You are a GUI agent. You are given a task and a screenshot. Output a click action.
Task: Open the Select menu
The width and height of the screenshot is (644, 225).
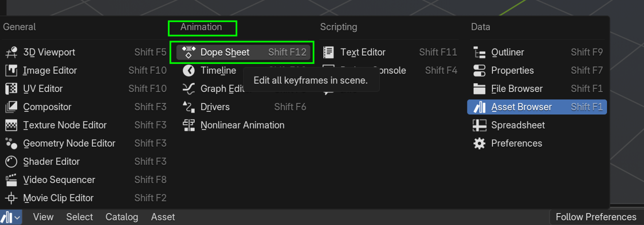click(79, 217)
